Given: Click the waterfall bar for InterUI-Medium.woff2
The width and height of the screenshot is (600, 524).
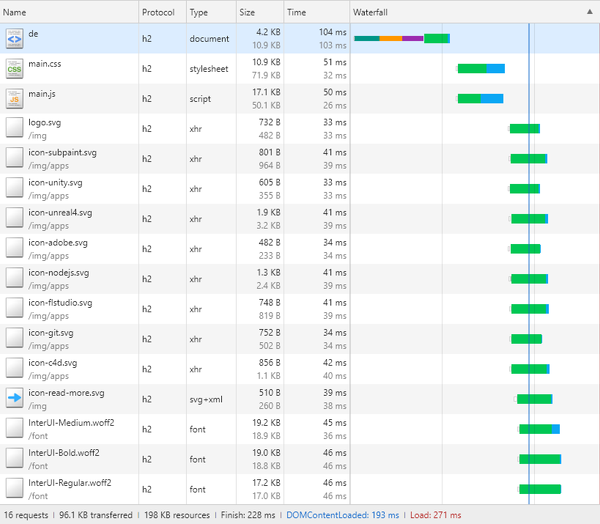Looking at the screenshot, I should click(540, 429).
